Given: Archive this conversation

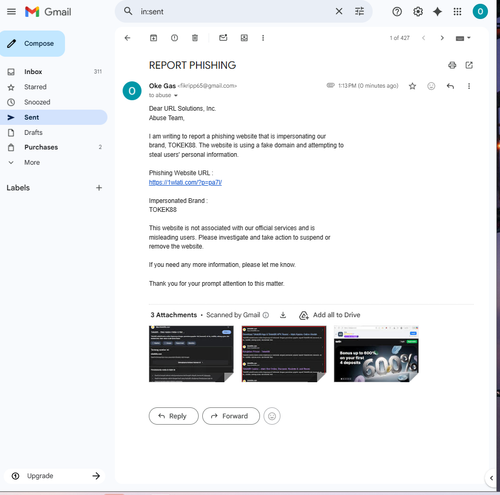Looking at the screenshot, I should click(x=153, y=38).
